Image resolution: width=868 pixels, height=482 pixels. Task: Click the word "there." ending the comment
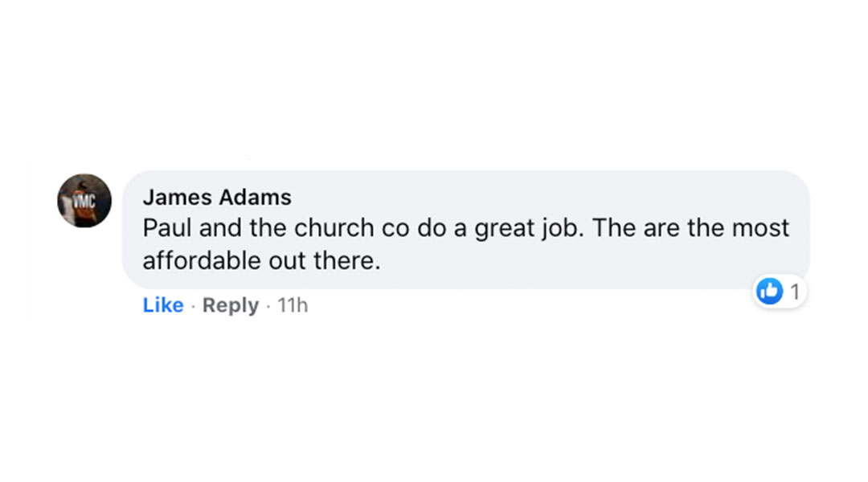tap(347, 260)
